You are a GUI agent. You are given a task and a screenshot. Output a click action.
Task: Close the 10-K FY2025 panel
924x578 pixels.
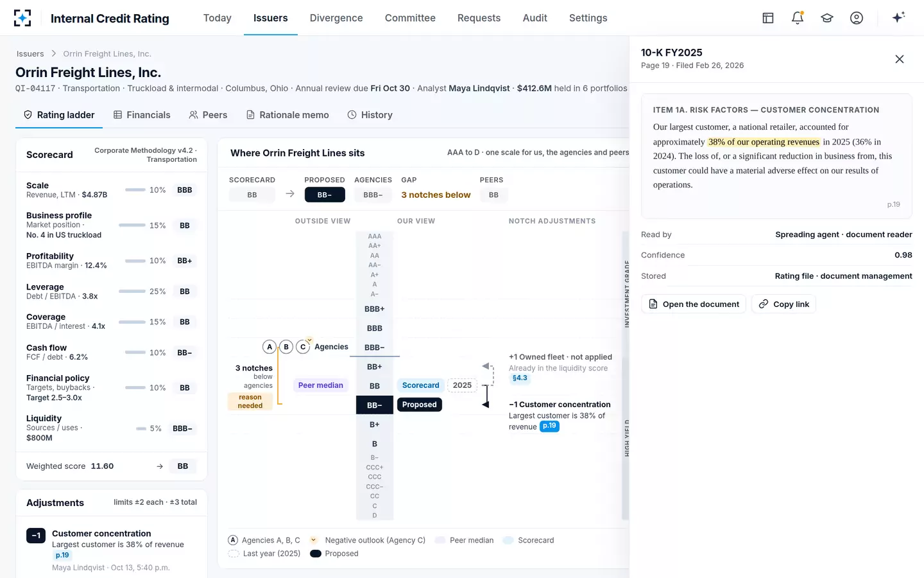pyautogui.click(x=900, y=59)
